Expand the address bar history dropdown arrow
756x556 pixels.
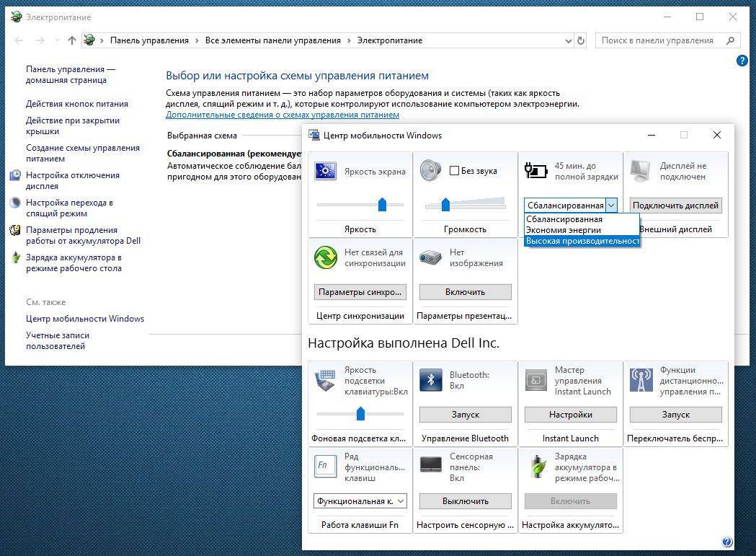click(567, 40)
